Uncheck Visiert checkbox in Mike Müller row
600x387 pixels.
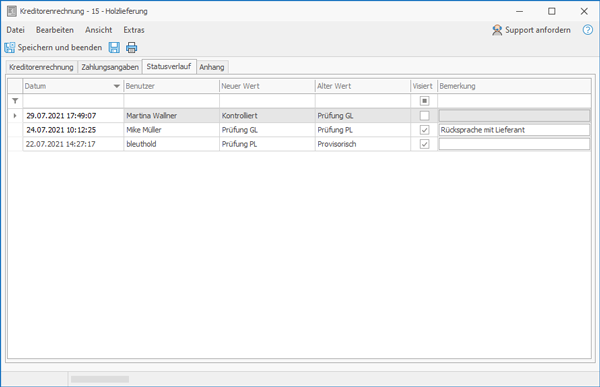(424, 130)
